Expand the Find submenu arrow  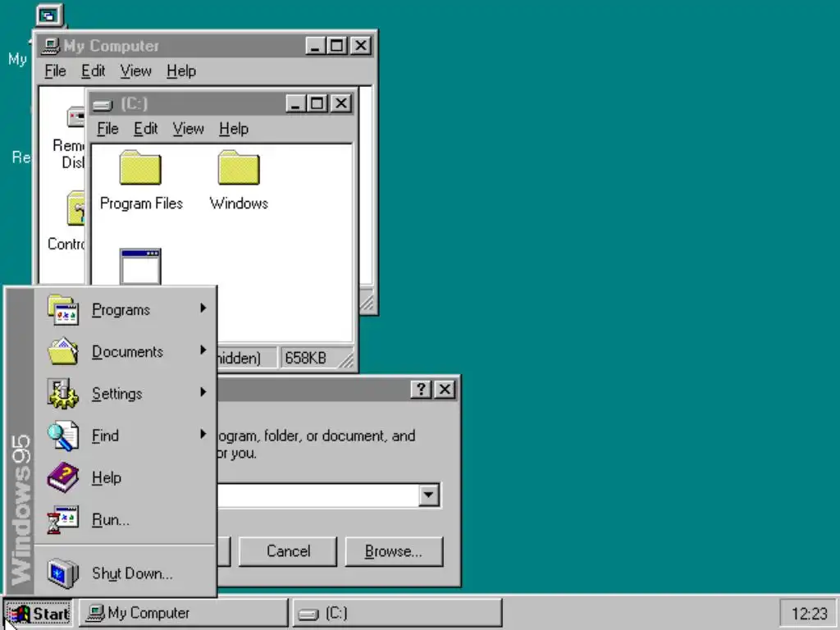tap(203, 434)
